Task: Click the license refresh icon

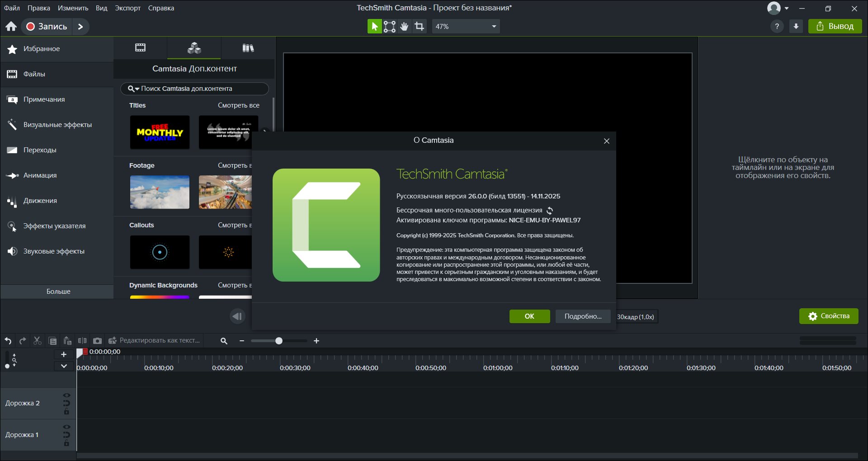Action: coord(550,211)
